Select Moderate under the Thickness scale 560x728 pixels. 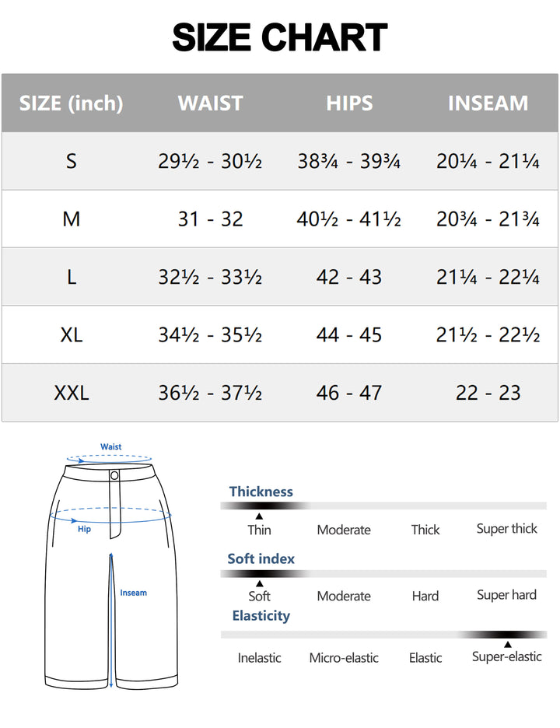(x=344, y=530)
